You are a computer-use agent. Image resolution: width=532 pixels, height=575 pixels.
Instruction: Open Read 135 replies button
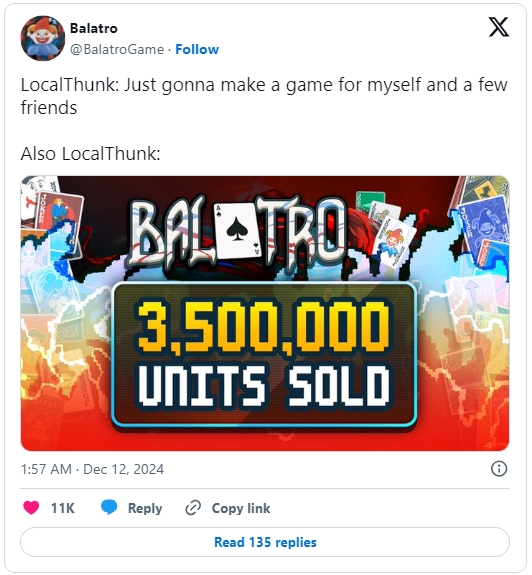265,542
